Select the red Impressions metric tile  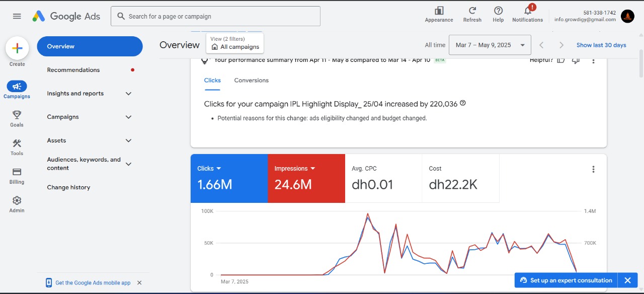306,178
